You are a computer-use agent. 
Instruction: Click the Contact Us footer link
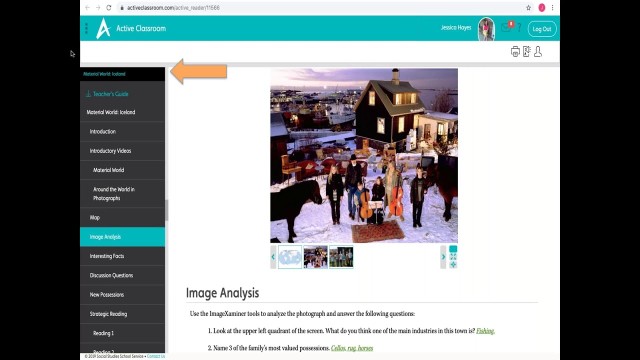[156, 356]
